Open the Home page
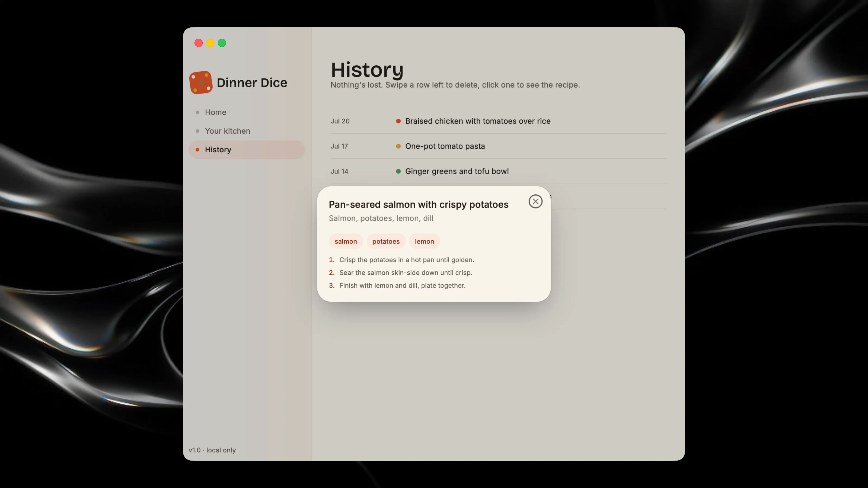The width and height of the screenshot is (868, 488). (246, 112)
